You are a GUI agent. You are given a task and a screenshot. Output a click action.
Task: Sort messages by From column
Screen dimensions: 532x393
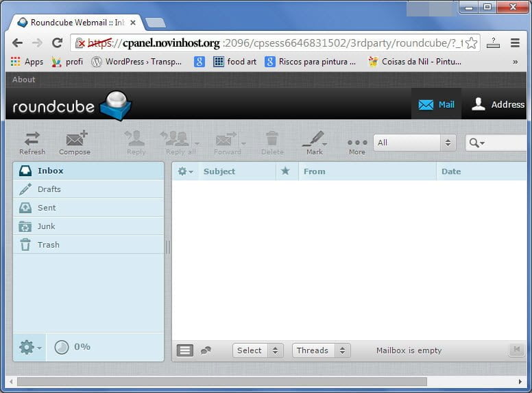pos(367,171)
